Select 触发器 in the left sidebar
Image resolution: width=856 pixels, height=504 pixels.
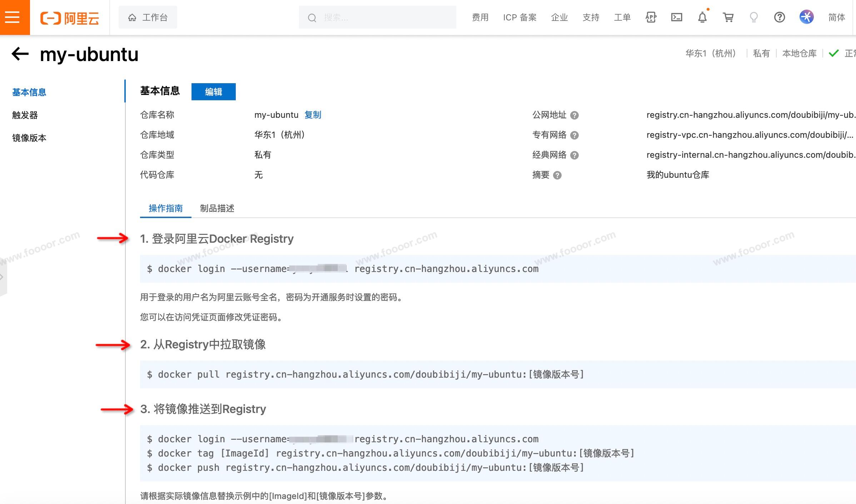[25, 115]
